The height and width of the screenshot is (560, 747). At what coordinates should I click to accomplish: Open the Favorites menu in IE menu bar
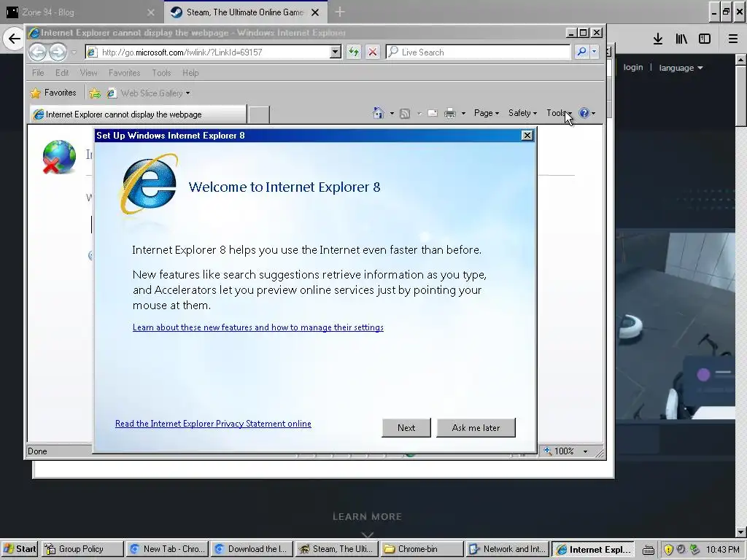point(124,73)
